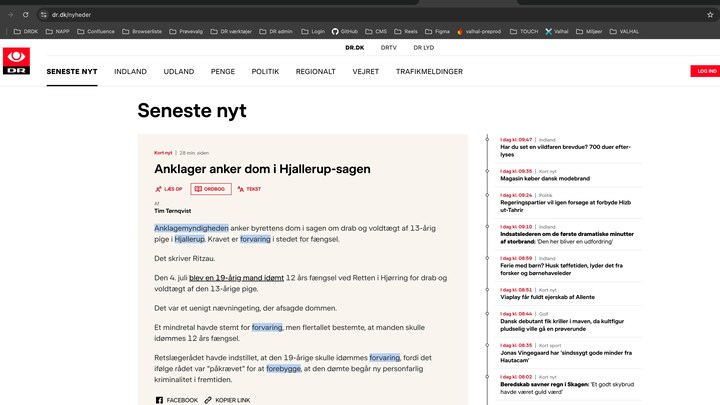Click the browser forward arrow
The image size is (720, 405).
(11, 15)
